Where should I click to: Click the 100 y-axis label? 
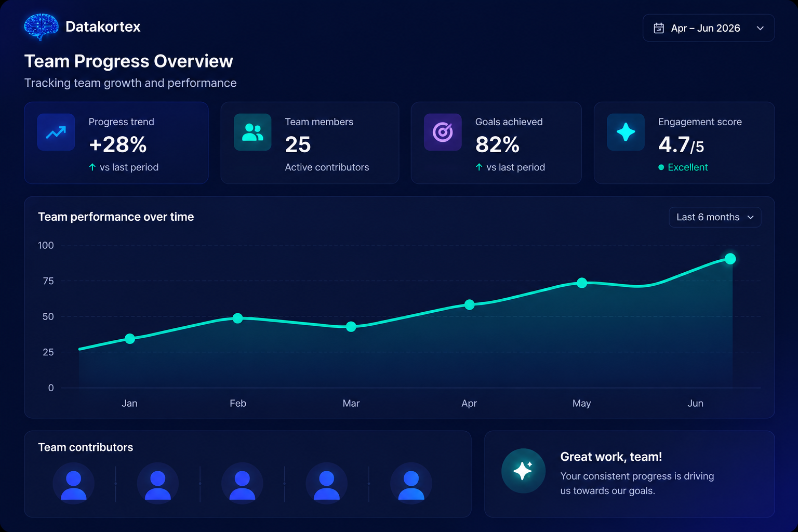(x=46, y=245)
